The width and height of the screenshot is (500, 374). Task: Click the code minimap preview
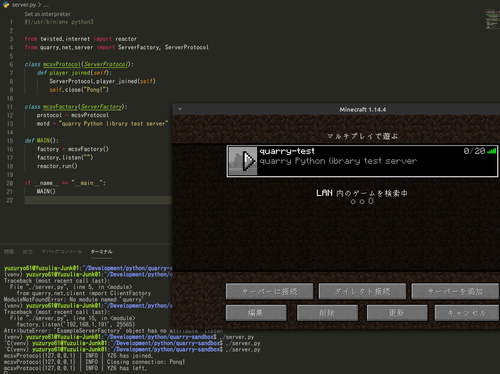tap(492, 19)
